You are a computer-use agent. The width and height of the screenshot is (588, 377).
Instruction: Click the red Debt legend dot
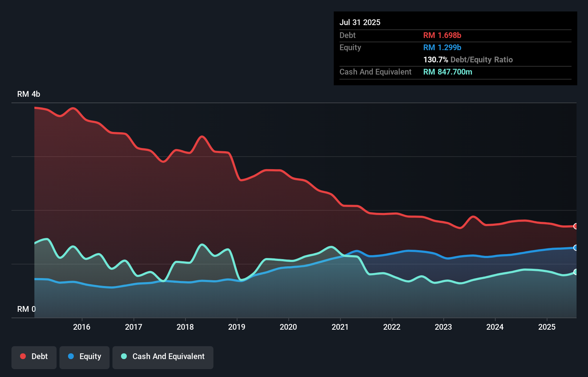pos(22,356)
